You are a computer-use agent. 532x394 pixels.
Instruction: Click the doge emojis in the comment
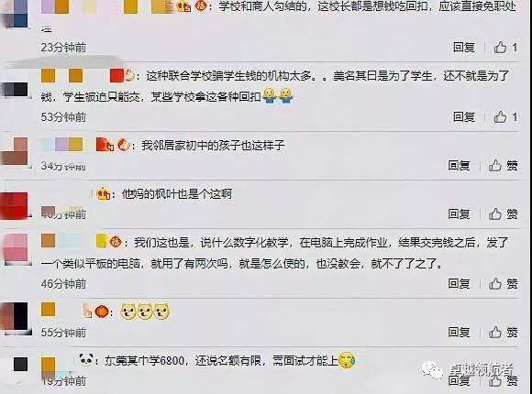coord(145,312)
